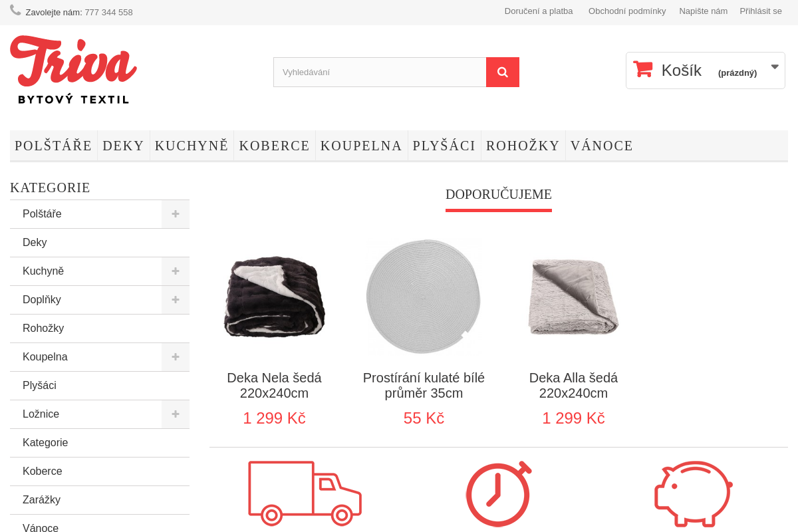The height and width of the screenshot is (532, 798).
Task: Open Deka Alla šedá product image
Action: pos(573,297)
